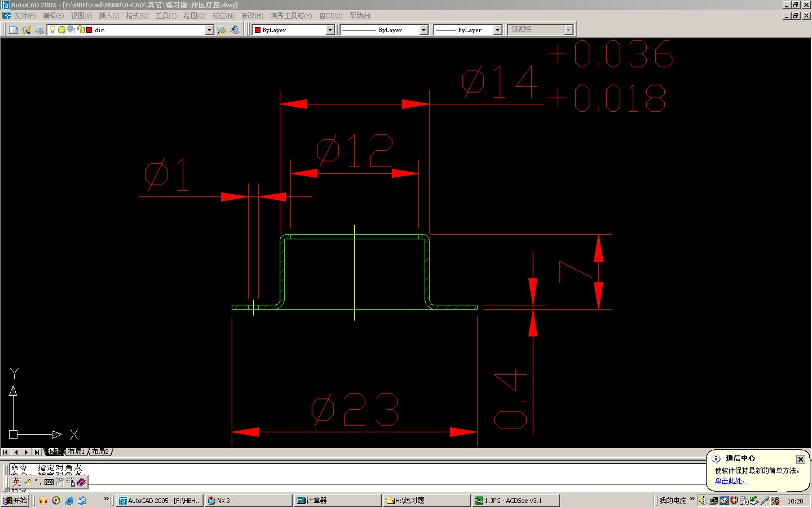Launch Internet Explorer from quick launch
The width and height of the screenshot is (812, 508).
coord(69,501)
